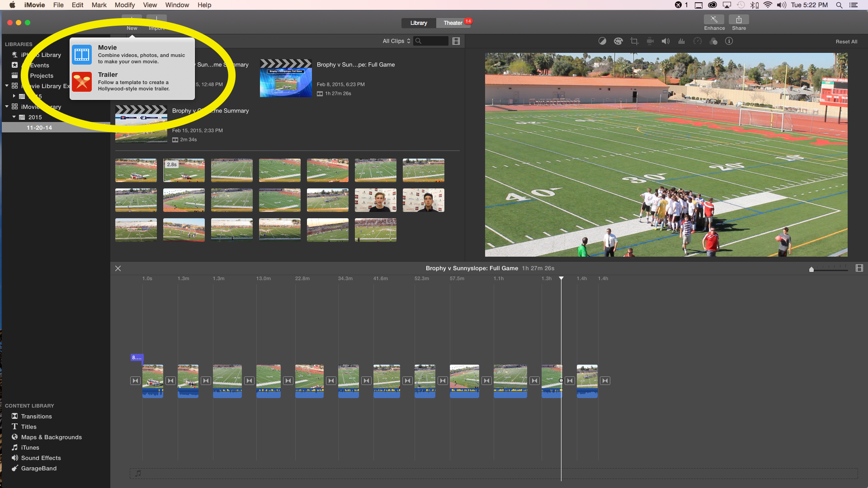This screenshot has height=488, width=868.
Task: Open timeline clip appearance settings
Action: (859, 268)
